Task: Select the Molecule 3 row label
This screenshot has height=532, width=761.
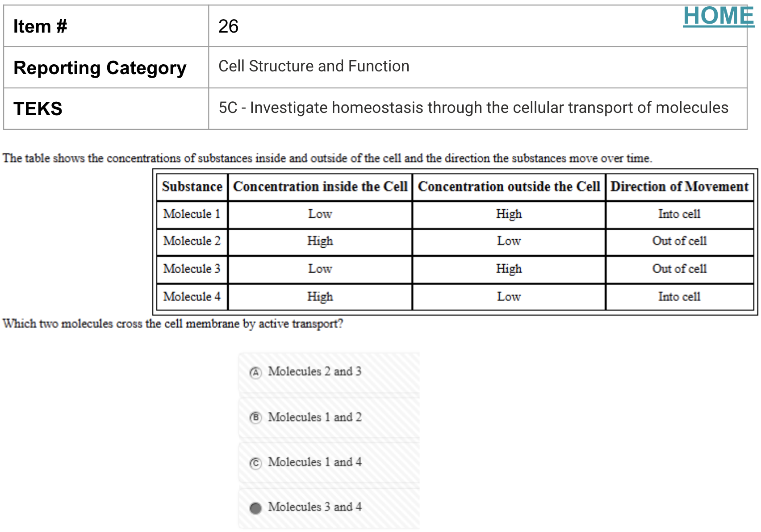Action: (192, 269)
